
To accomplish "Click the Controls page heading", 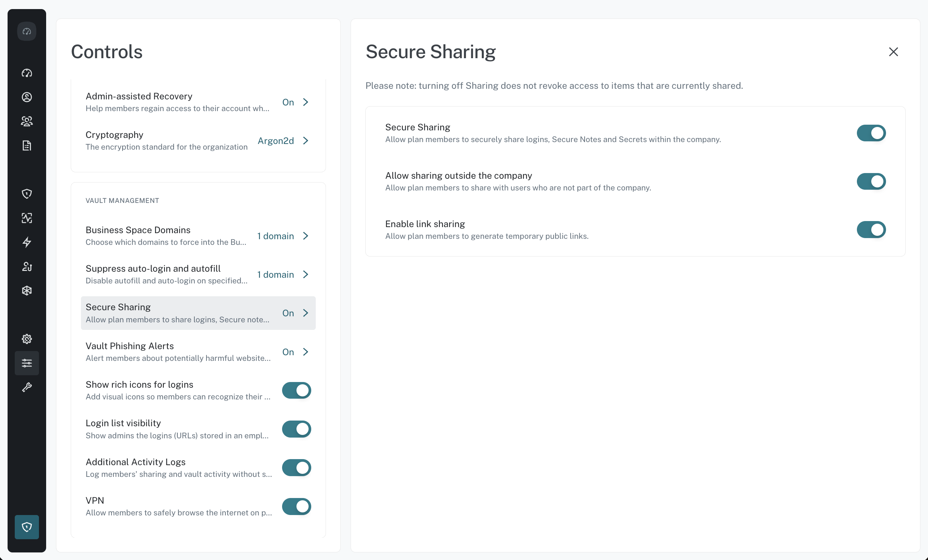I will click(107, 52).
